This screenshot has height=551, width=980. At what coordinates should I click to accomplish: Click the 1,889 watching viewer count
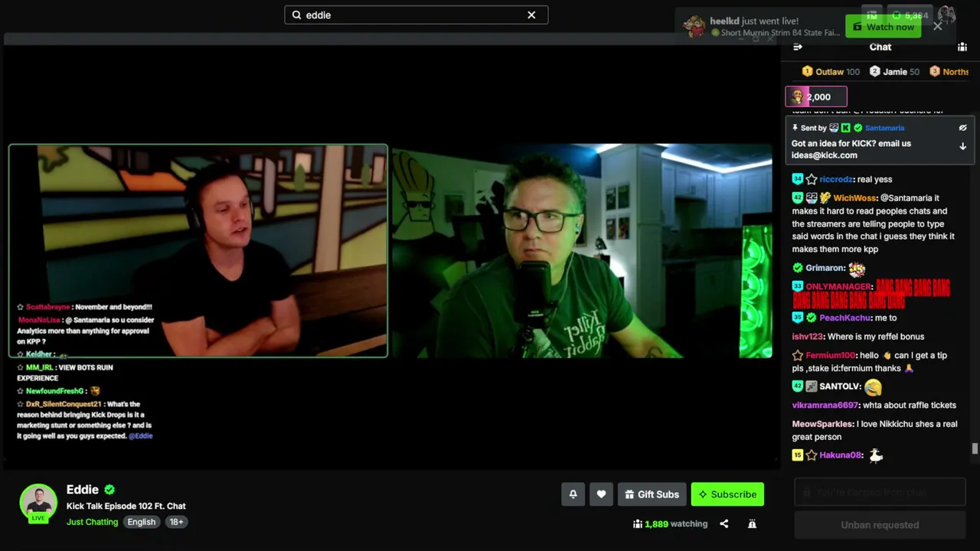(x=670, y=524)
